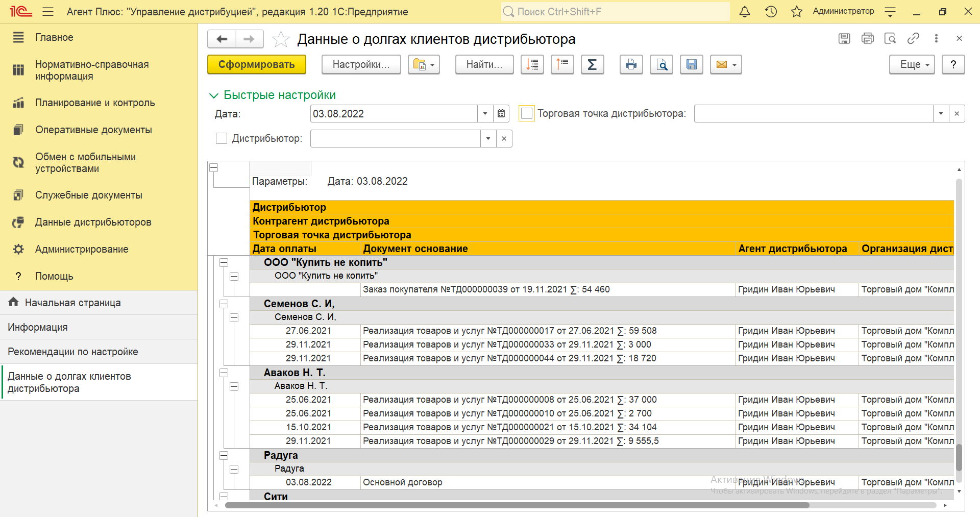
Task: Add report to favorites star
Action: point(281,39)
